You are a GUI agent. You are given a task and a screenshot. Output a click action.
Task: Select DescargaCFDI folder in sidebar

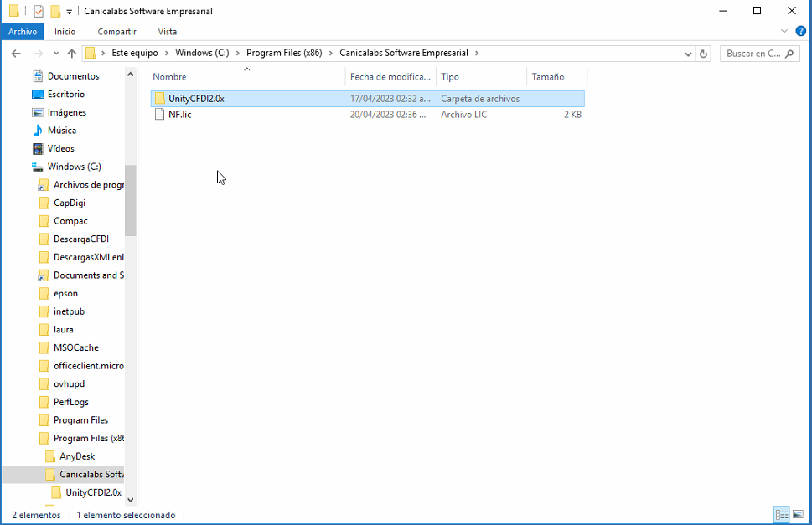point(81,239)
